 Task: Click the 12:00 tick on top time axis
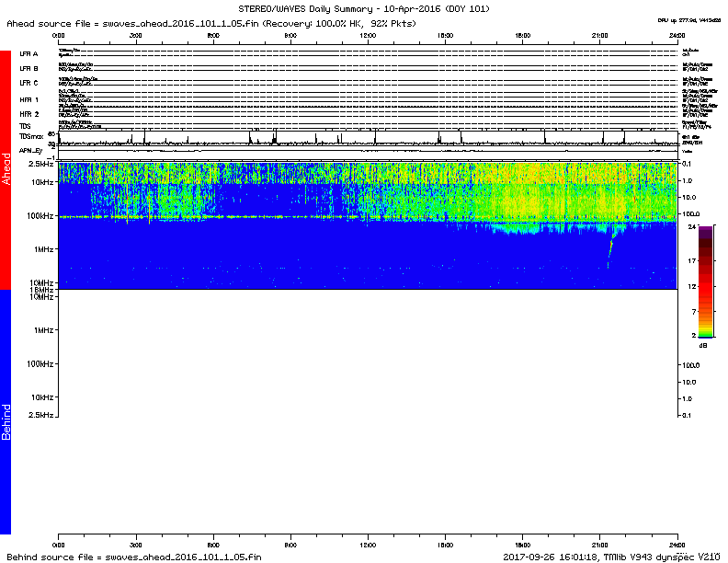point(368,34)
